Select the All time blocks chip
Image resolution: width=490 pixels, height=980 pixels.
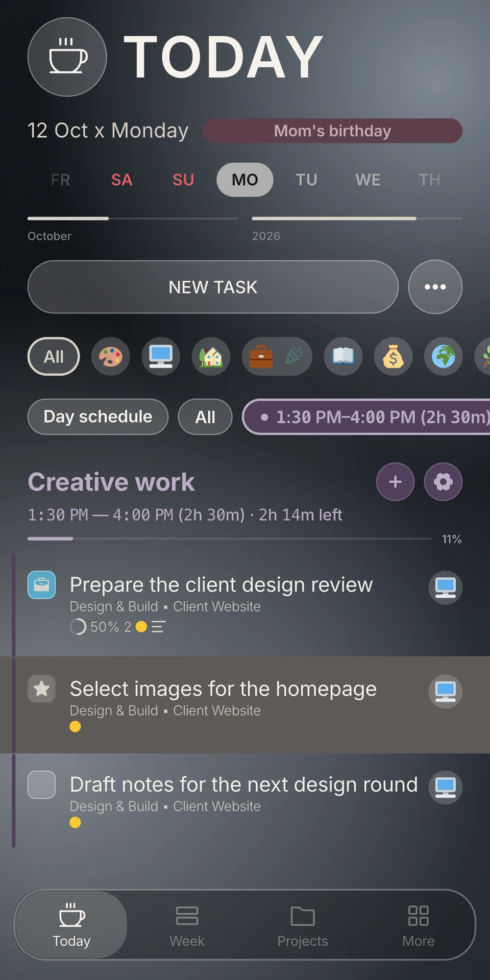coord(205,416)
